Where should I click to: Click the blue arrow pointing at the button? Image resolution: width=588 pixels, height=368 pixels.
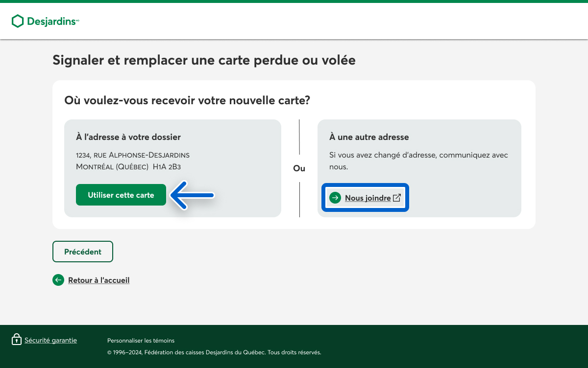[193, 195]
